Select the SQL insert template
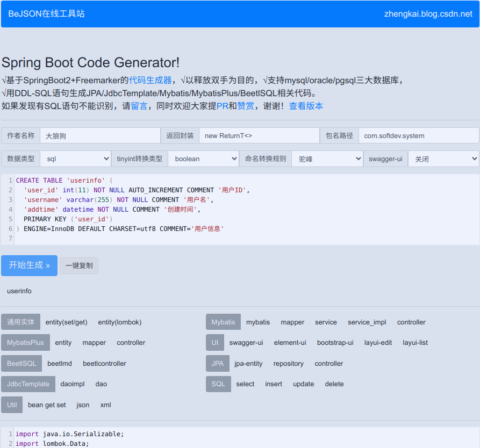The height and width of the screenshot is (448, 480). 273,384
